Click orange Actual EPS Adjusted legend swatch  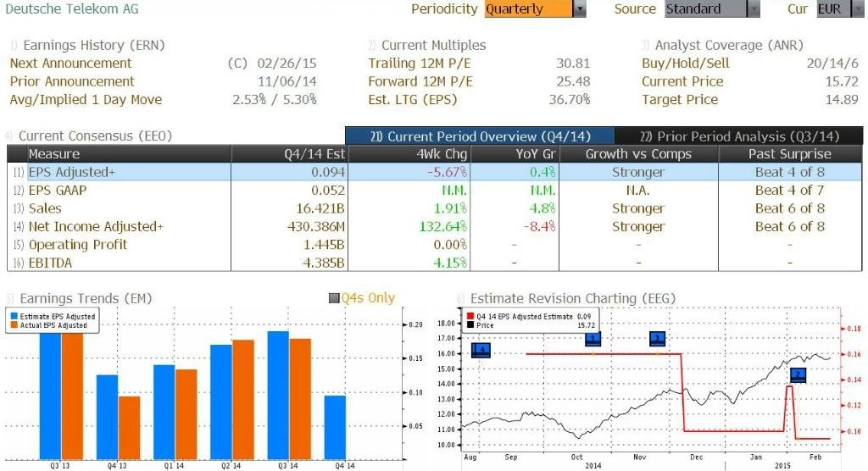coord(14,325)
